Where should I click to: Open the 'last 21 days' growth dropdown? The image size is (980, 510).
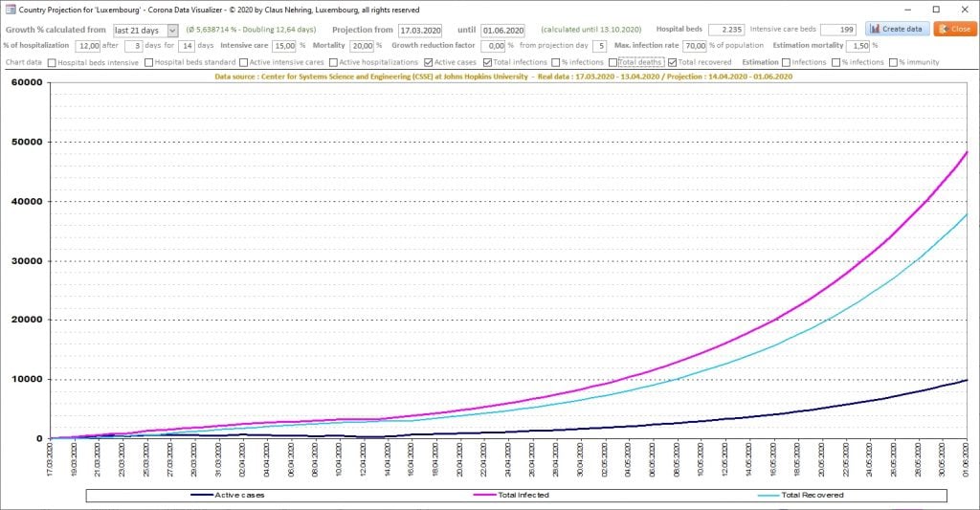172,30
